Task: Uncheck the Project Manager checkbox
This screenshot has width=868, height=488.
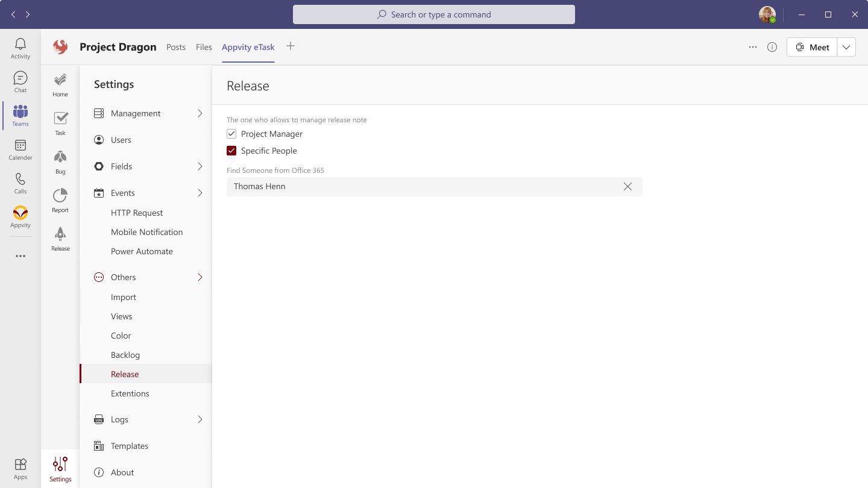Action: (231, 134)
